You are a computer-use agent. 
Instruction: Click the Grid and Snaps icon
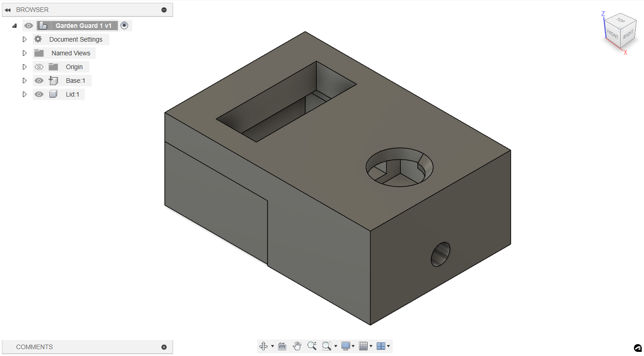[363, 346]
